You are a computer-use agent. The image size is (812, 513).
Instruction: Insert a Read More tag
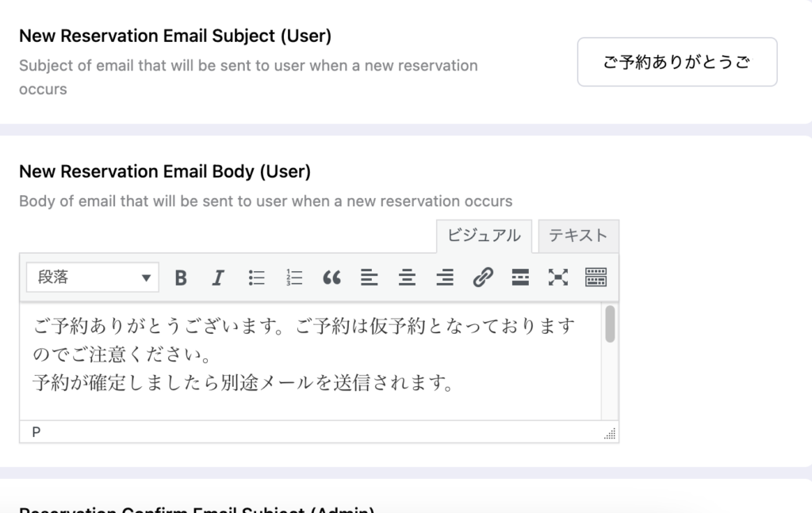[520, 278]
